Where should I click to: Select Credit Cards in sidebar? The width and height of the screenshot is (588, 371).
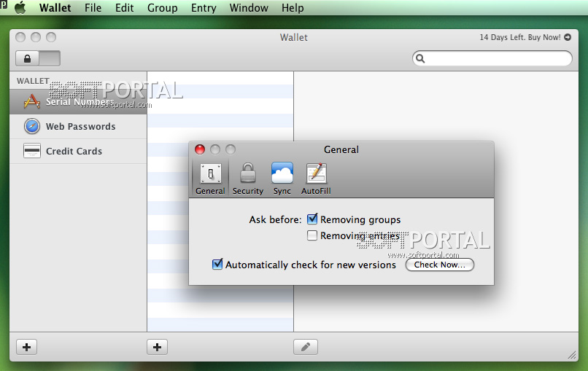point(78,152)
